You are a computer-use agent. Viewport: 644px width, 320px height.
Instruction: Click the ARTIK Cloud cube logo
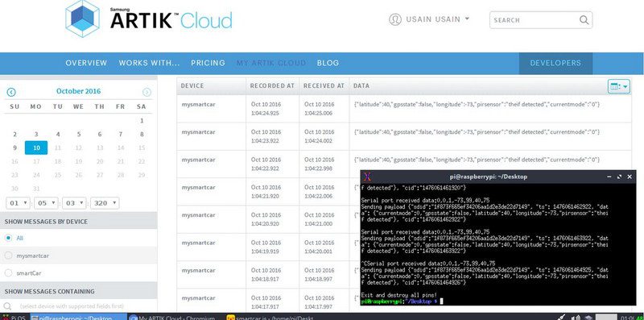coord(83,18)
